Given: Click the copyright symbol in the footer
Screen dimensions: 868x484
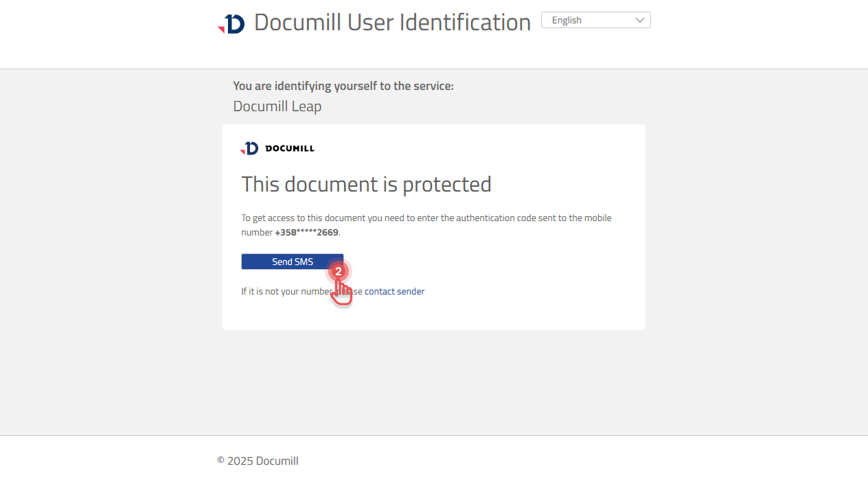Looking at the screenshot, I should 220,461.
